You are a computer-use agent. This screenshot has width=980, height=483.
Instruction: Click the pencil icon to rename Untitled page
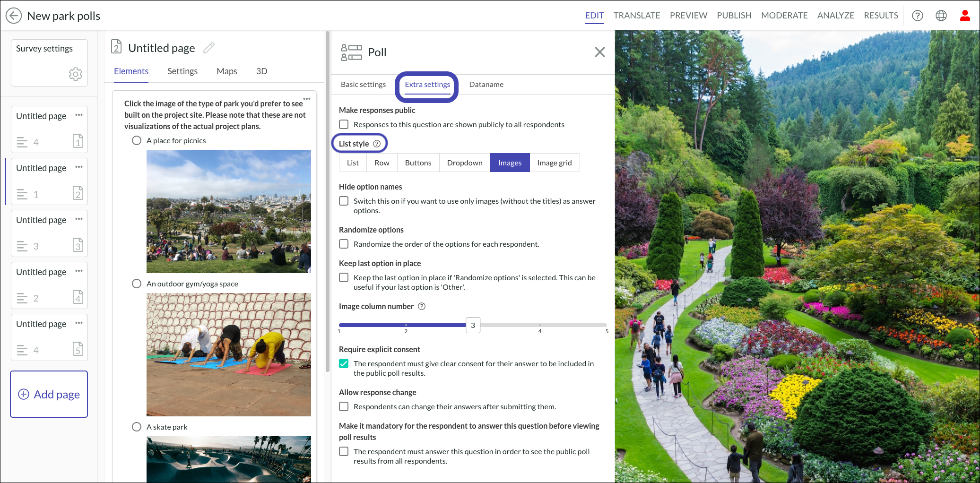(209, 48)
